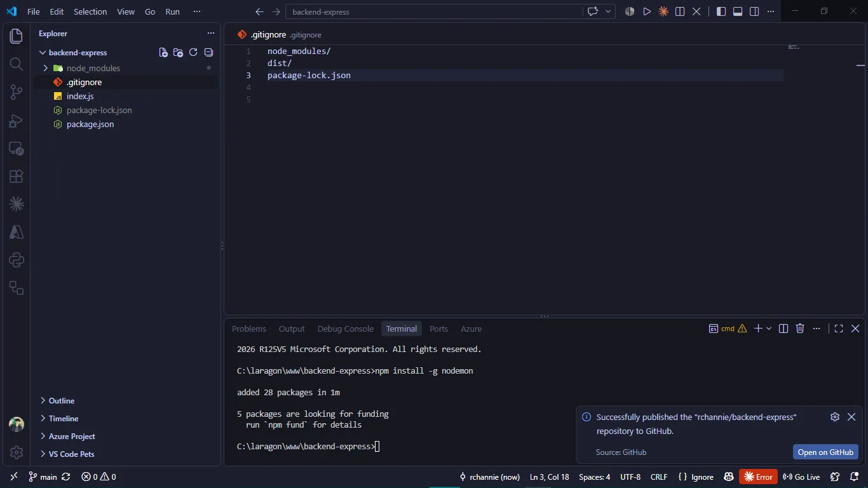Expand the node_modules folder

coord(45,68)
